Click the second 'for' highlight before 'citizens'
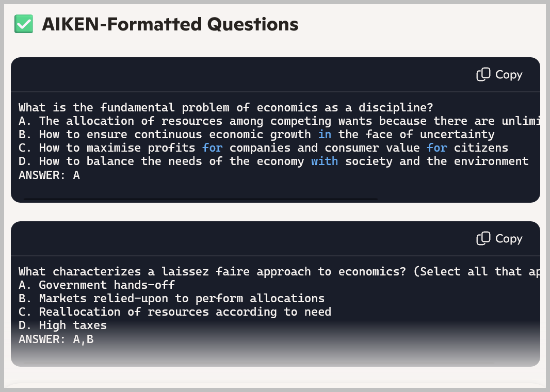The width and height of the screenshot is (550, 392). pos(437,148)
